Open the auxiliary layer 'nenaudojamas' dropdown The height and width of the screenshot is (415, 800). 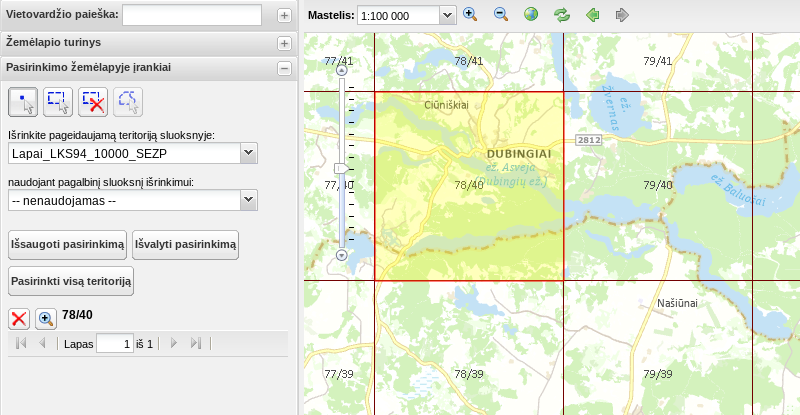point(248,200)
